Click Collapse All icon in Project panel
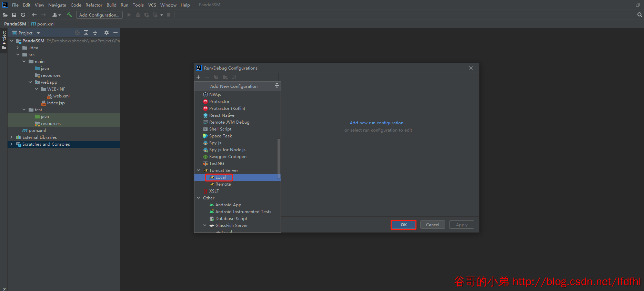644x291 pixels. pyautogui.click(x=95, y=33)
